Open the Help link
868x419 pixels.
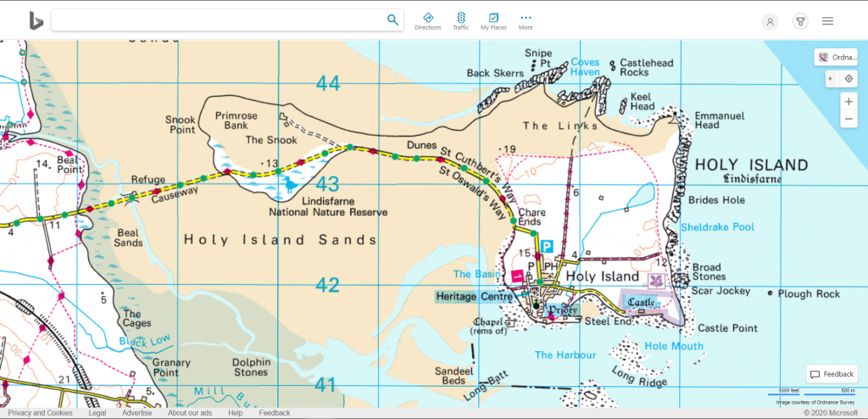pos(236,413)
